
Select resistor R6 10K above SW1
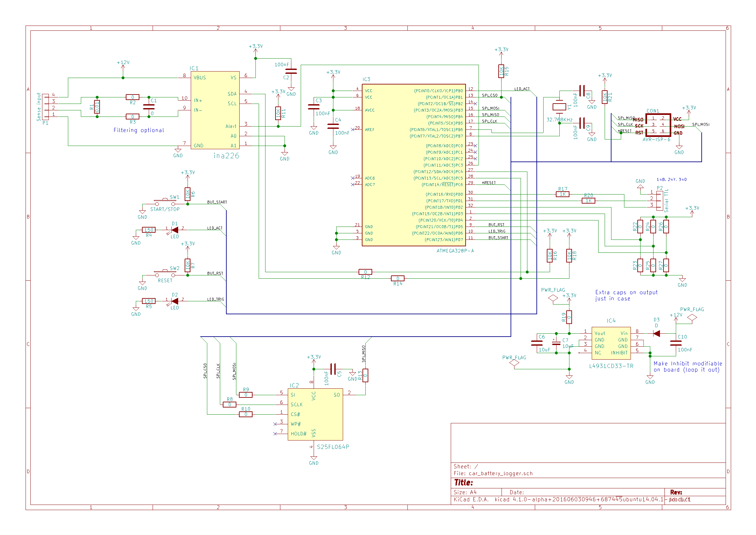(187, 194)
